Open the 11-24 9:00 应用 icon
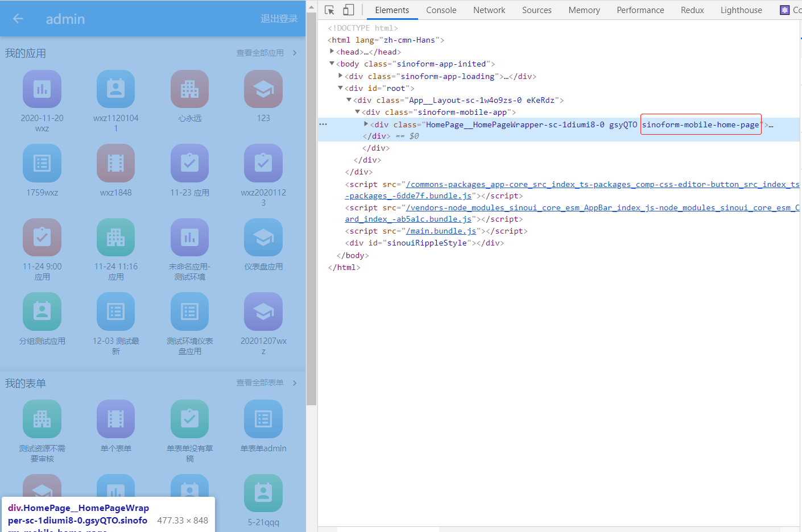Screen dimensions: 802x532 pos(42,237)
